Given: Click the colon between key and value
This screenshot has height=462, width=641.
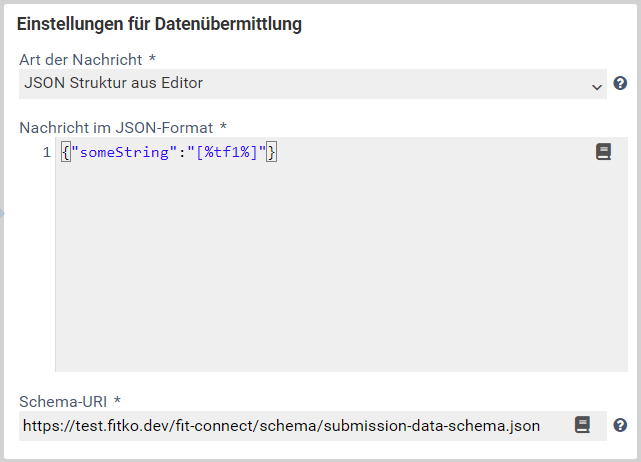Looking at the screenshot, I should coord(182,153).
